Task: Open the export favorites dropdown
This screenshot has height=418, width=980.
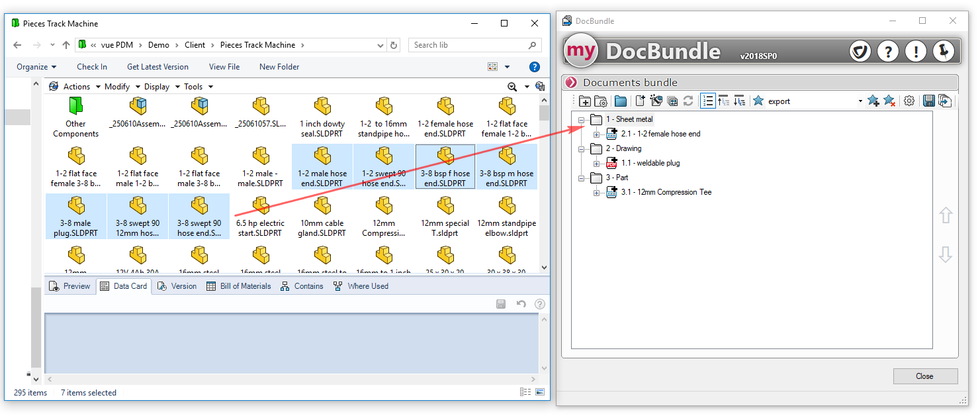Action: point(860,101)
